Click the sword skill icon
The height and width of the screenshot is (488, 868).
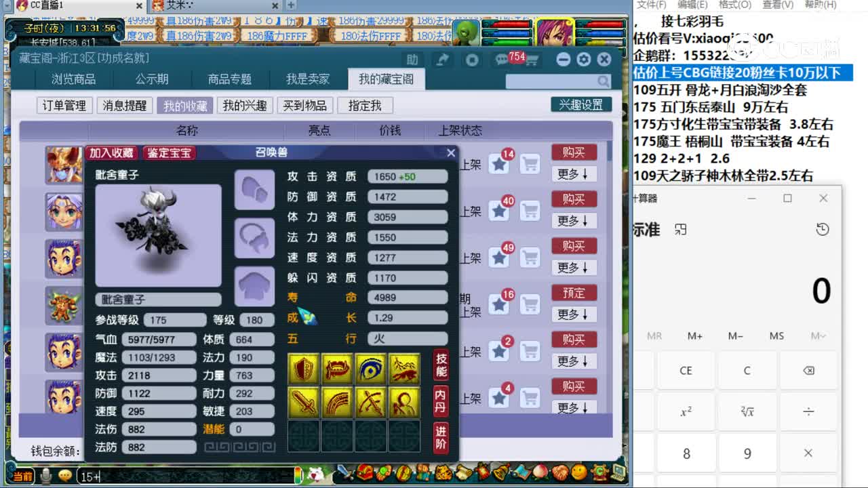tap(303, 402)
